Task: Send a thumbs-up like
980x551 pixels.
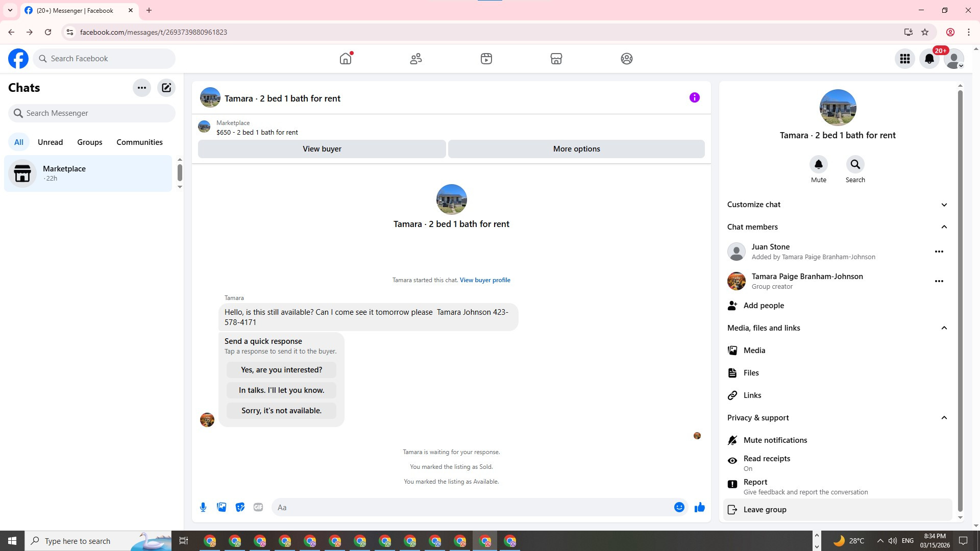Action: tap(700, 507)
